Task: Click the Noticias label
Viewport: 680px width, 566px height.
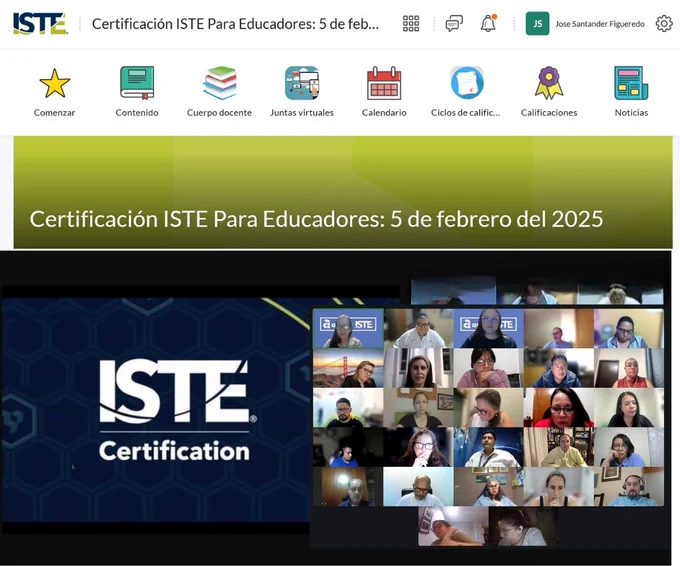Action: point(631,113)
